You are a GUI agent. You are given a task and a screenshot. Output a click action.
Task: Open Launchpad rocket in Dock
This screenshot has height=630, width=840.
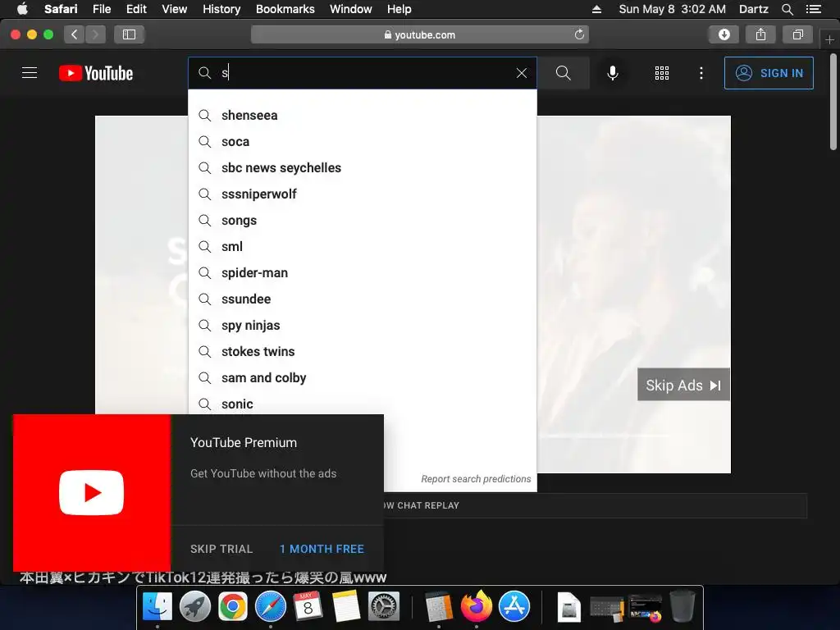(195, 606)
